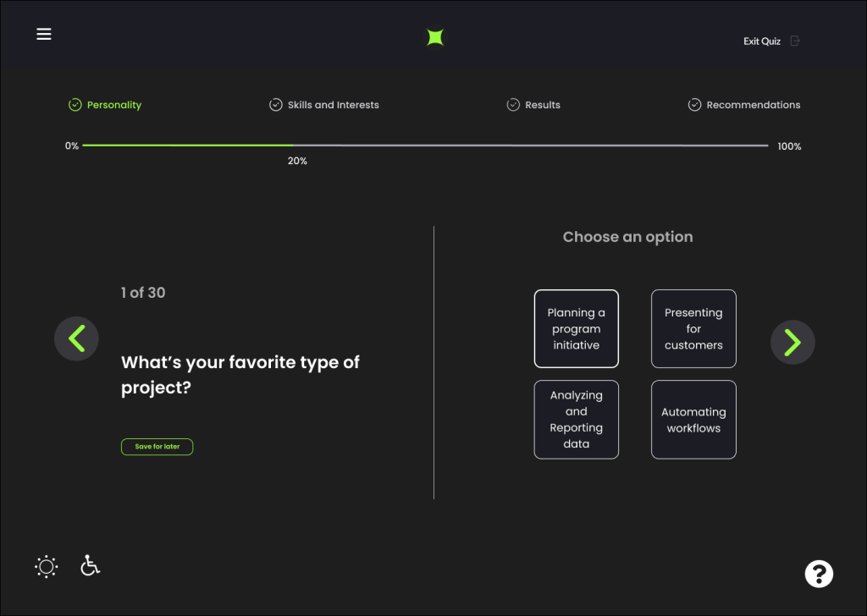Screen dimensions: 867x616
Task: Choose "Presenting for customers" option
Action: pos(693,329)
